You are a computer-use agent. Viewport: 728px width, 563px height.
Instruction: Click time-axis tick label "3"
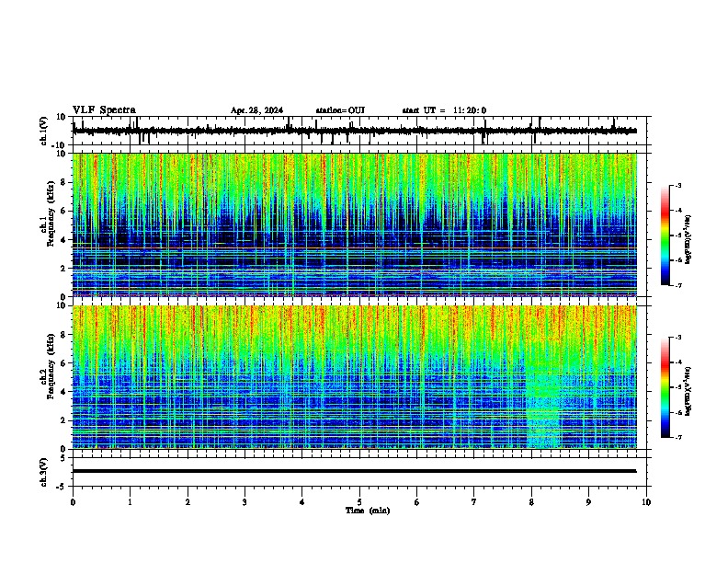(x=245, y=502)
